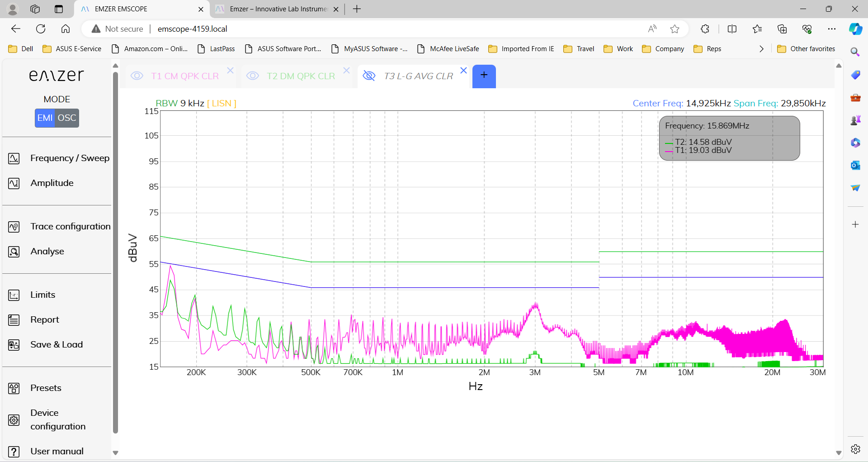Screen dimensions: 868x462
Task: Open the Dell favorites folder
Action: 21,49
